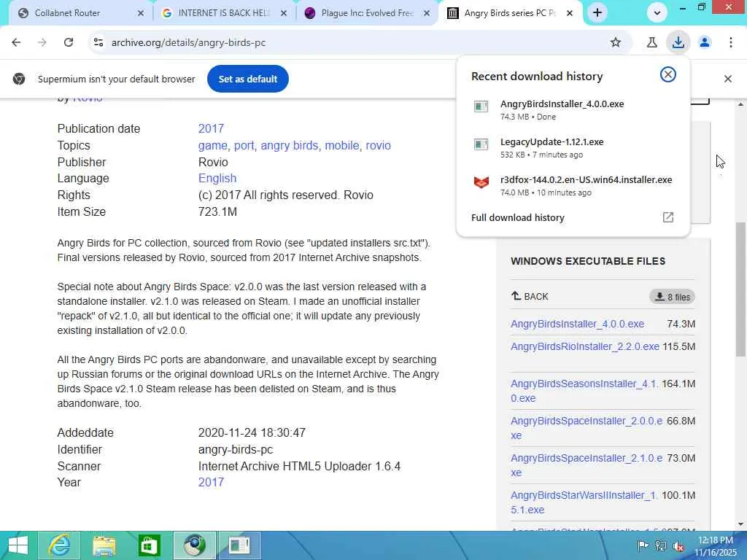Close the INTERNET IS BACK tab
This screenshot has width=747, height=560.
(x=284, y=13)
